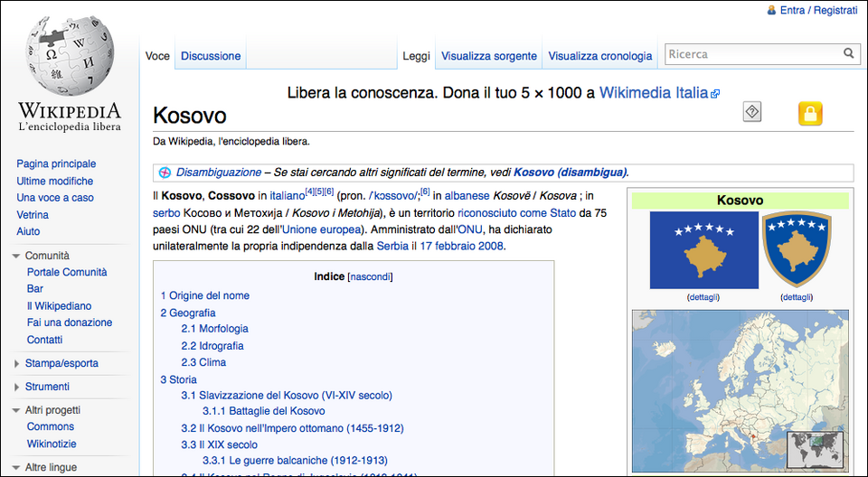The height and width of the screenshot is (477, 868).
Task: Hide the Indice via nascondi
Action: [370, 276]
